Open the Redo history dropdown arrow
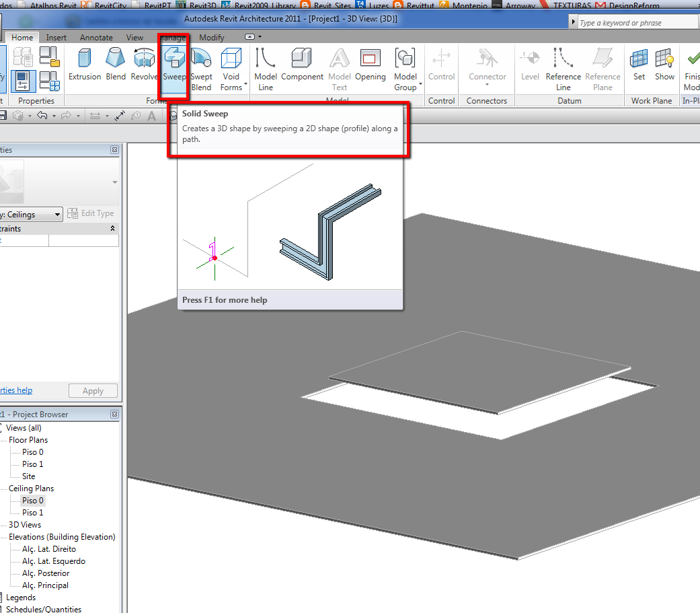The image size is (700, 613). pyautogui.click(x=78, y=116)
